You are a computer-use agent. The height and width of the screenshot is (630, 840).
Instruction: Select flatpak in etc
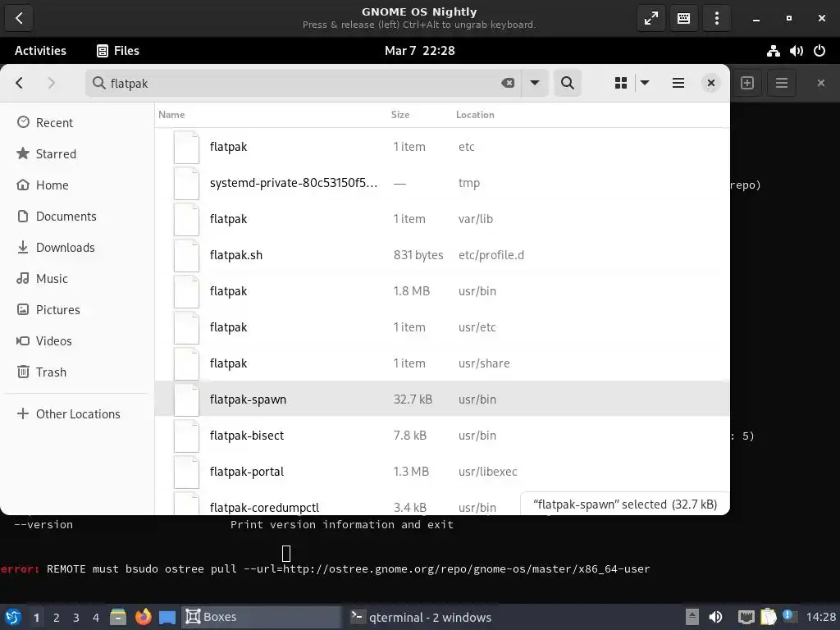[x=442, y=147]
